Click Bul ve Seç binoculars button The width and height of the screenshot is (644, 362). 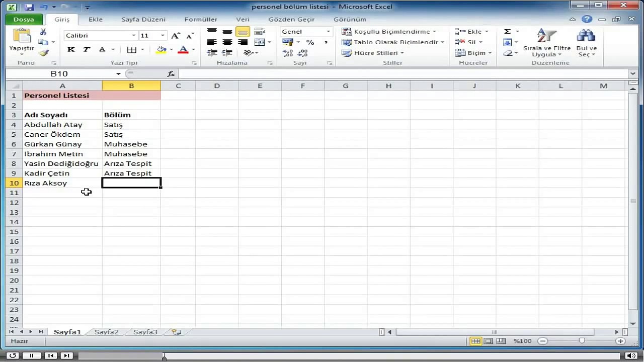pos(586,43)
